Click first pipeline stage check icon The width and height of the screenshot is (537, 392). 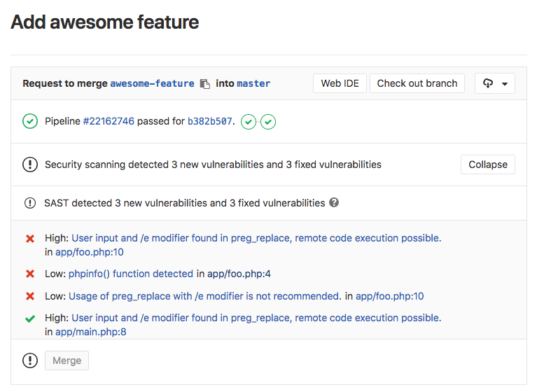(248, 122)
